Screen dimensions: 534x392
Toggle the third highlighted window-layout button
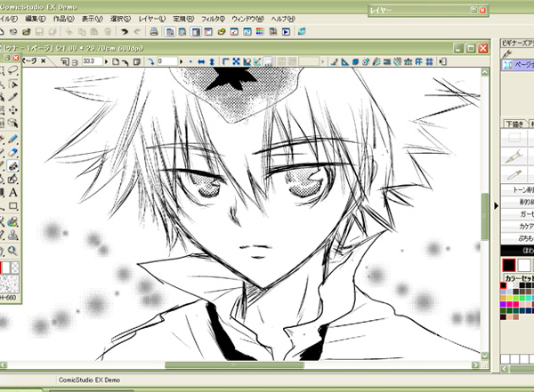pos(196,32)
